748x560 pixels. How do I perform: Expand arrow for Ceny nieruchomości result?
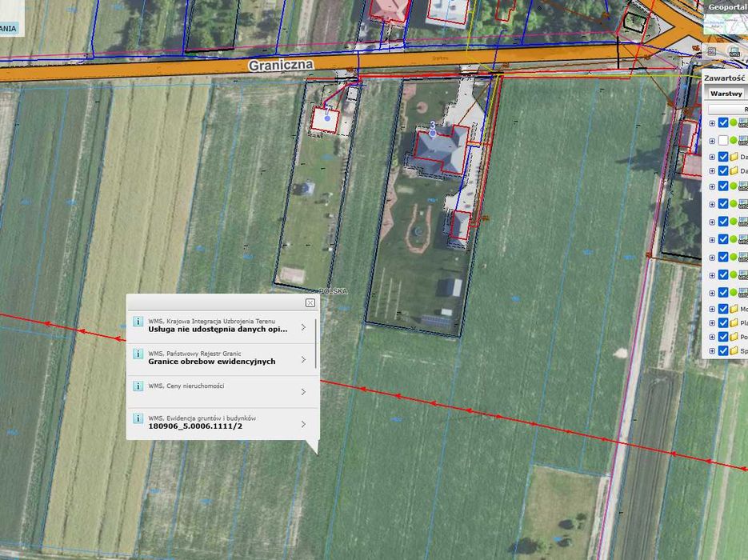[x=303, y=392]
